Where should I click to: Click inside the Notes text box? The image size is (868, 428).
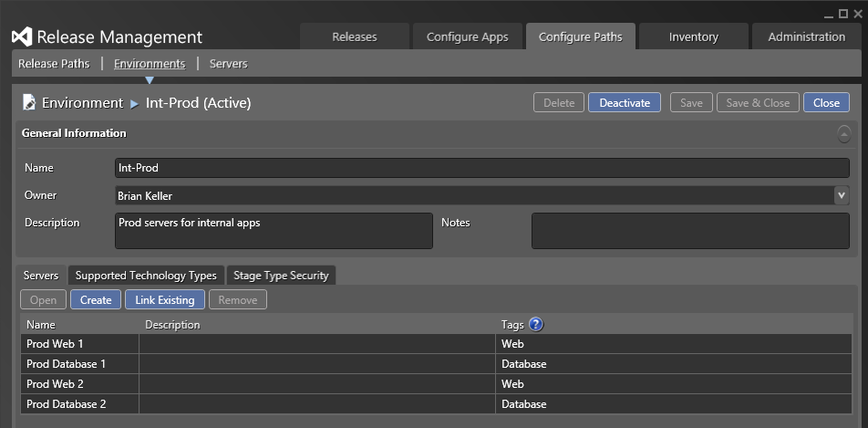[689, 231]
